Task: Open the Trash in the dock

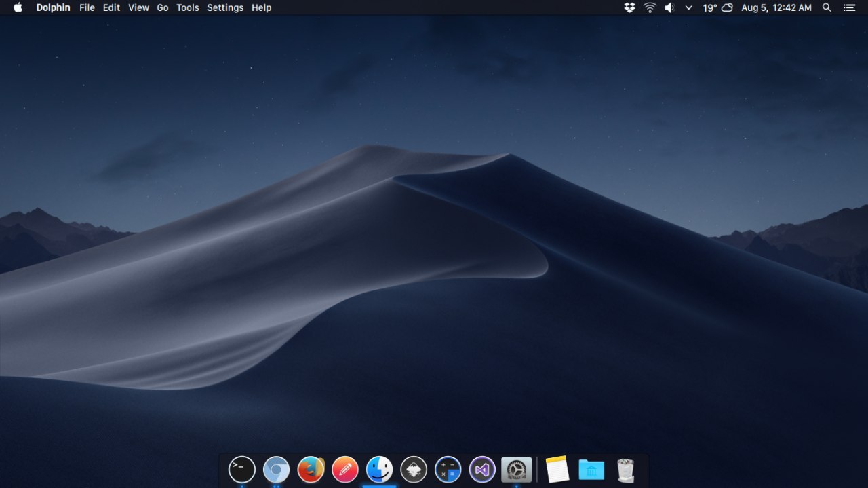Action: [625, 470]
